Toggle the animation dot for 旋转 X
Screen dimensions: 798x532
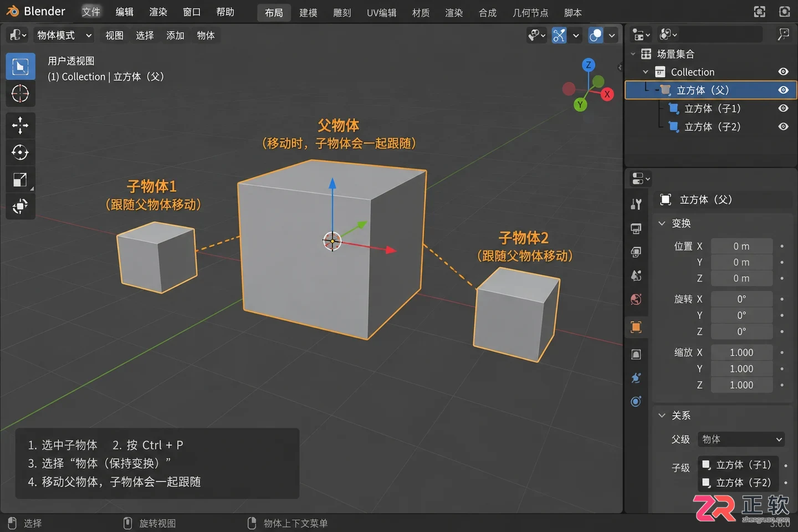click(782, 299)
